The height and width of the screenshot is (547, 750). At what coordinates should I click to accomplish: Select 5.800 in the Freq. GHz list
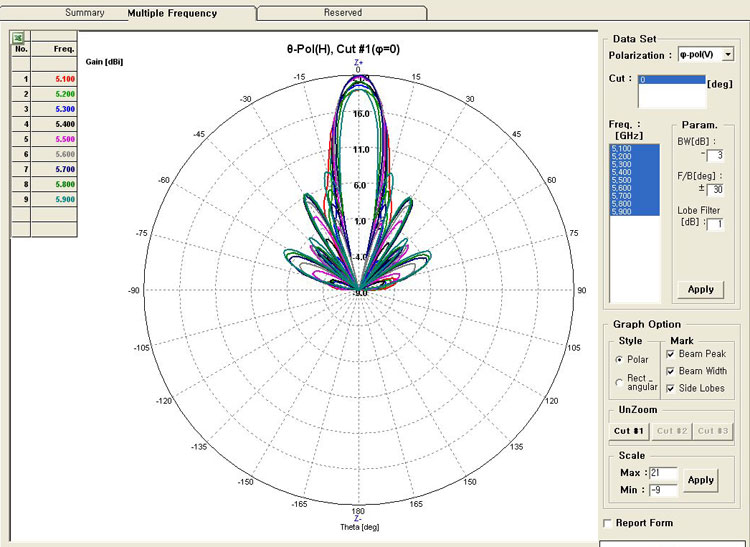click(x=634, y=204)
